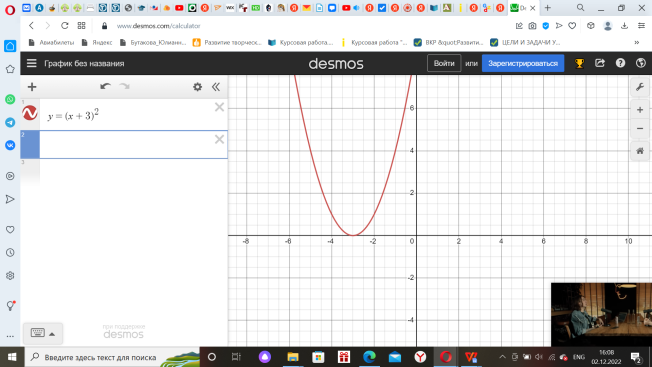The width and height of the screenshot is (652, 367).
Task: Show the on-screen keyboard
Action: tap(37, 333)
